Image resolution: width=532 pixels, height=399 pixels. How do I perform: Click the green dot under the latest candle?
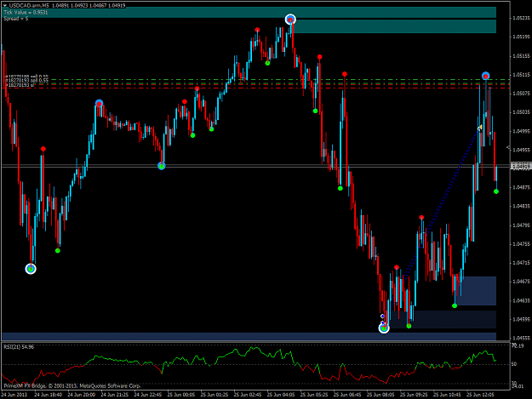(496, 191)
